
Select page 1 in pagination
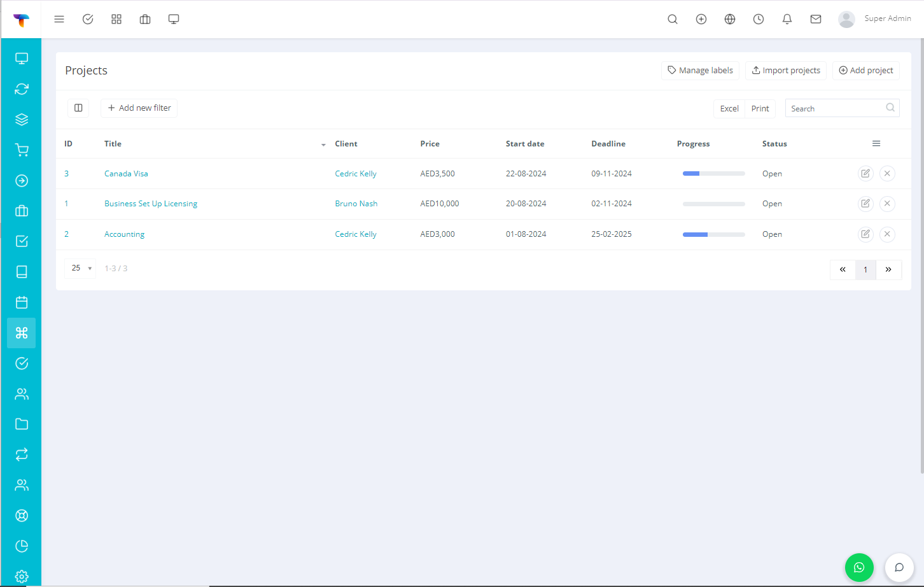click(865, 270)
